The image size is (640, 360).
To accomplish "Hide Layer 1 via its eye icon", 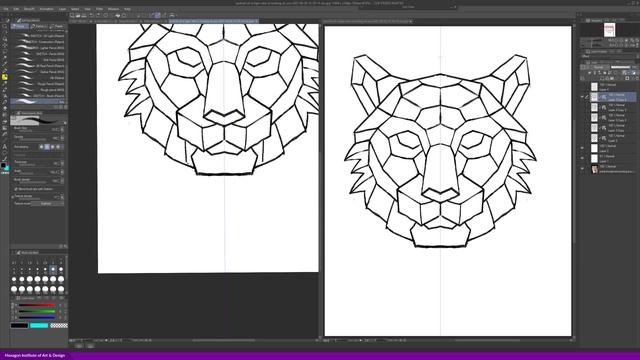I will click(x=582, y=158).
